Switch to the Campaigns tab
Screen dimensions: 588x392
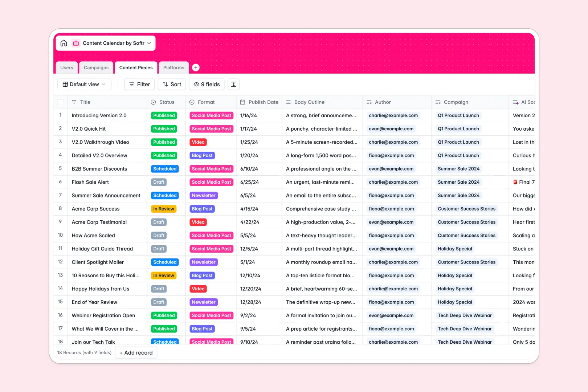pos(96,68)
